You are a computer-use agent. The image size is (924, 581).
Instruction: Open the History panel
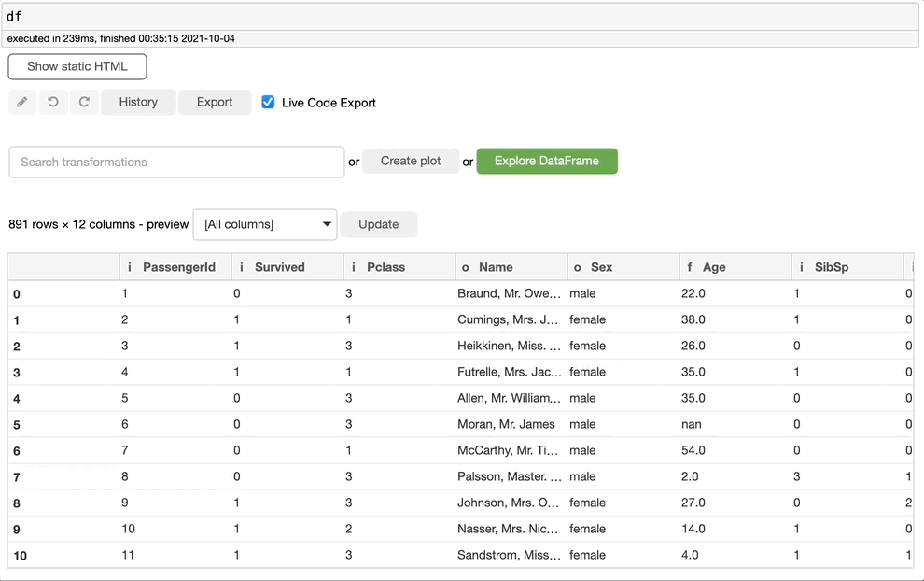tap(138, 102)
